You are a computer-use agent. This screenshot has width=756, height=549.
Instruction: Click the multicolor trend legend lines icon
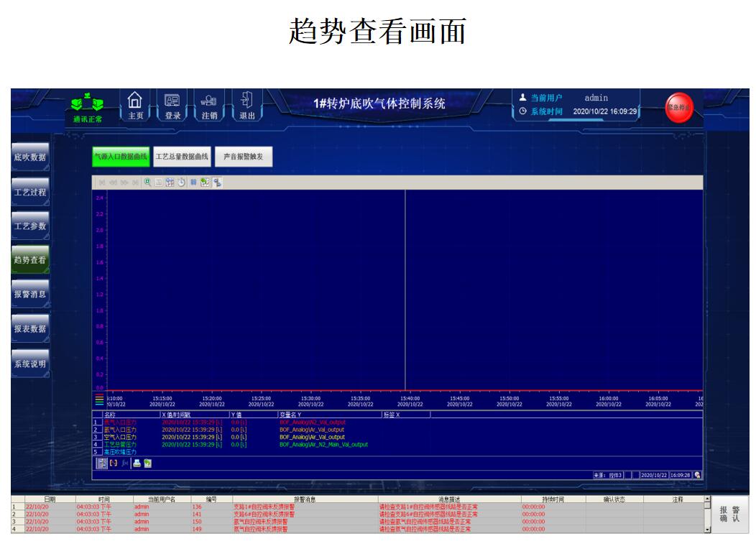[99, 400]
